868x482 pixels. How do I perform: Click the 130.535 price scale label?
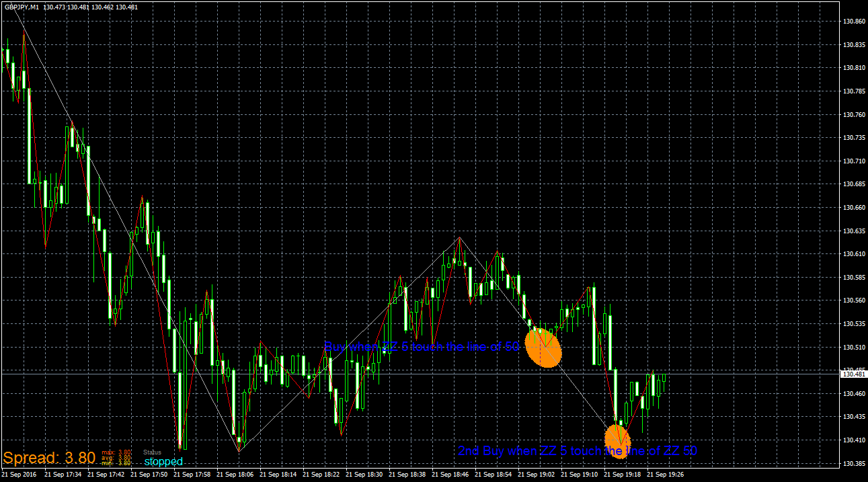pyautogui.click(x=854, y=324)
